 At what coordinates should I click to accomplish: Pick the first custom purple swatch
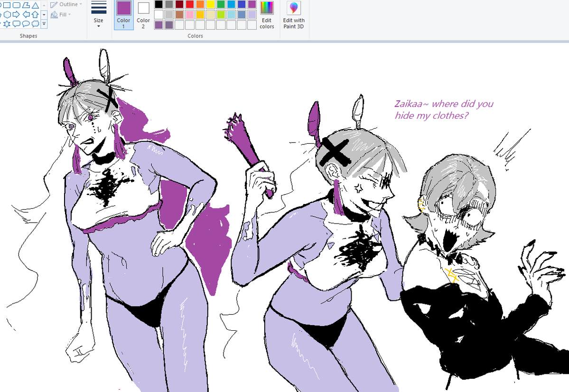pyautogui.click(x=159, y=25)
